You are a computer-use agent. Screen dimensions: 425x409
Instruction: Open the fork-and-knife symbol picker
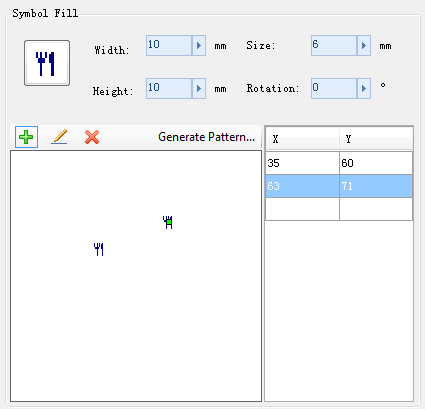47,63
